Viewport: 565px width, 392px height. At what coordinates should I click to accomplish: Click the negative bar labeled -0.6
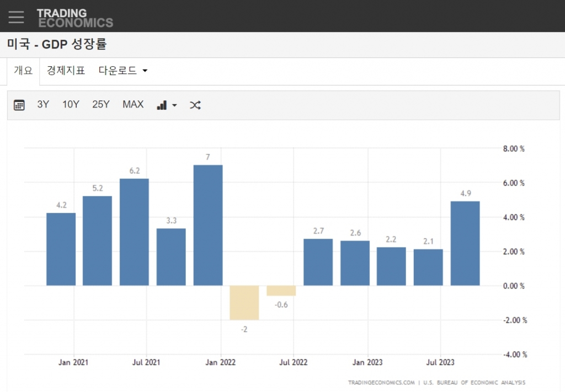pos(281,291)
